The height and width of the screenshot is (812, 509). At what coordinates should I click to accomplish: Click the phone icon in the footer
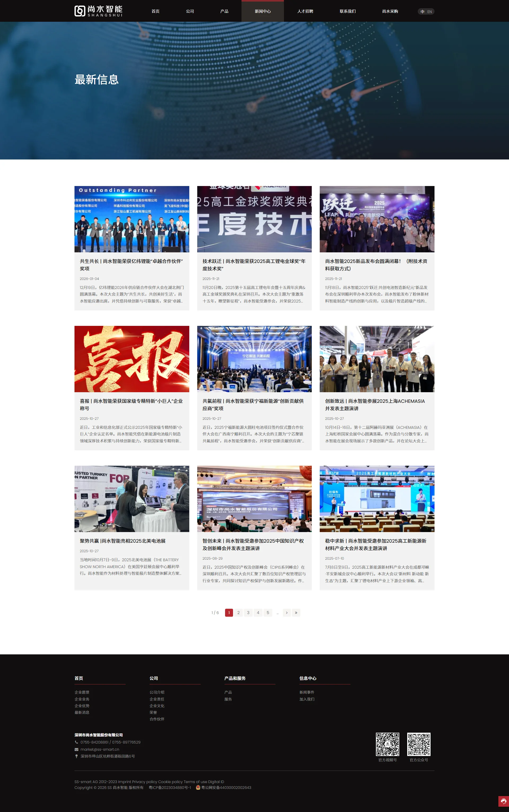tap(76, 742)
